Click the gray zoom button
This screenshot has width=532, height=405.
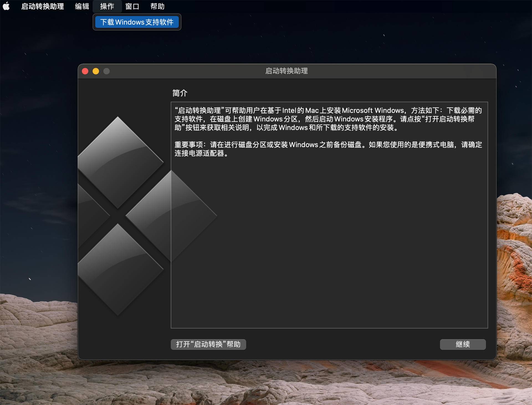click(x=106, y=71)
